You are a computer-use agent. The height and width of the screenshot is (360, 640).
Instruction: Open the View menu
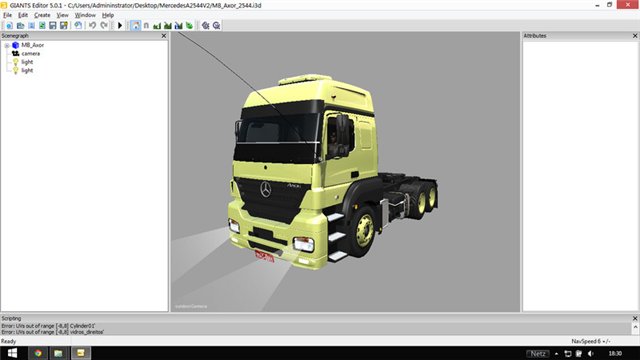(x=62, y=15)
